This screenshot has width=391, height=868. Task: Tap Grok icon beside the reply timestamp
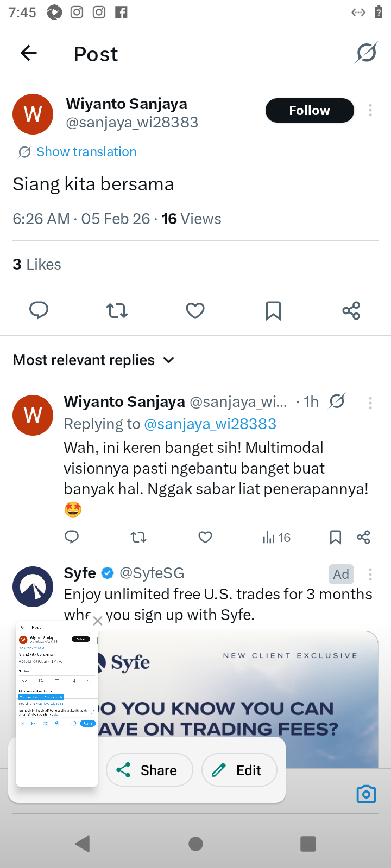pyautogui.click(x=337, y=401)
